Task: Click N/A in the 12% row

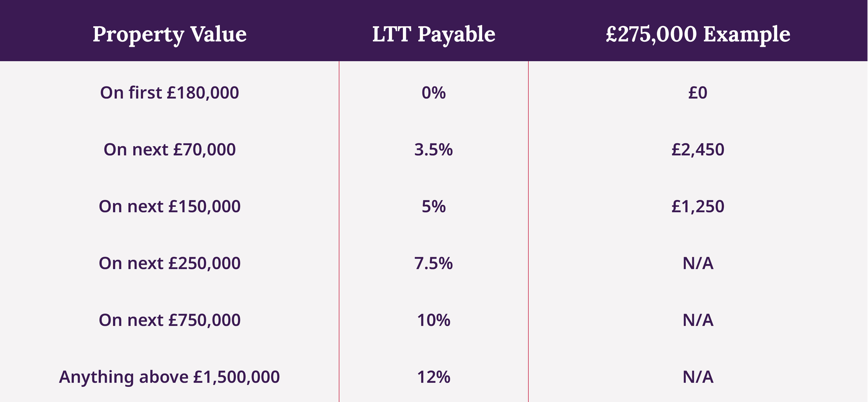Action: point(698,377)
